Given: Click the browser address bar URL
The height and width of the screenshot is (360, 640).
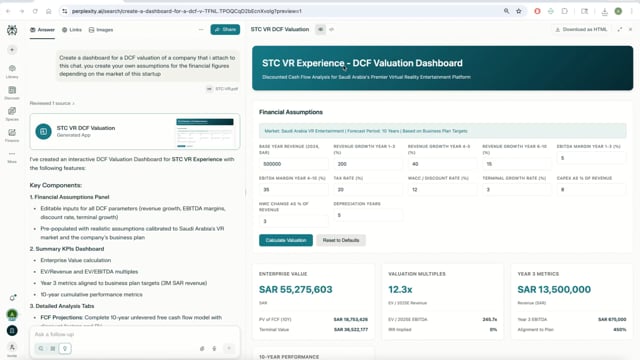Looking at the screenshot, I should (x=187, y=11).
